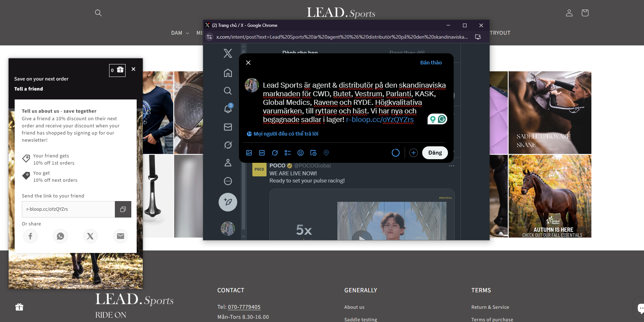This screenshot has height=322, width=644.
Task: Click the referral link input field
Action: point(68,209)
